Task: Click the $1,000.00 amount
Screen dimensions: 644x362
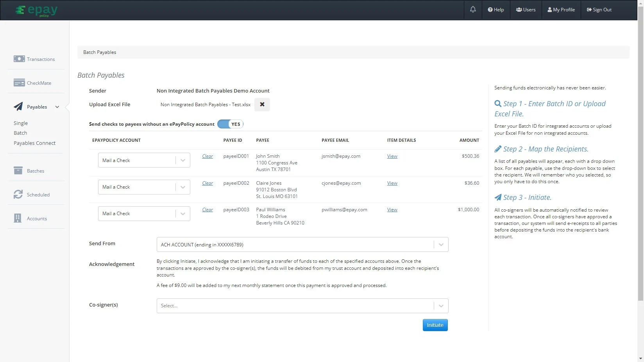Action: tap(469, 210)
